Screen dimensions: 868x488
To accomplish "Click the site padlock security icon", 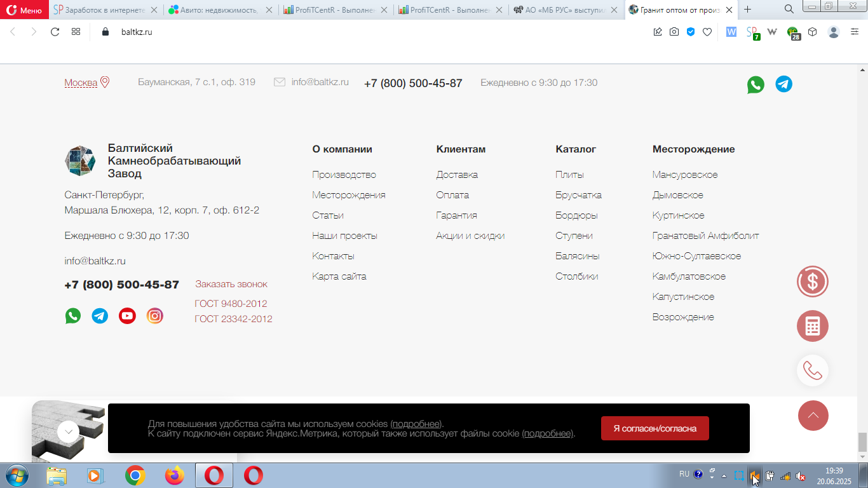I will pos(105,32).
